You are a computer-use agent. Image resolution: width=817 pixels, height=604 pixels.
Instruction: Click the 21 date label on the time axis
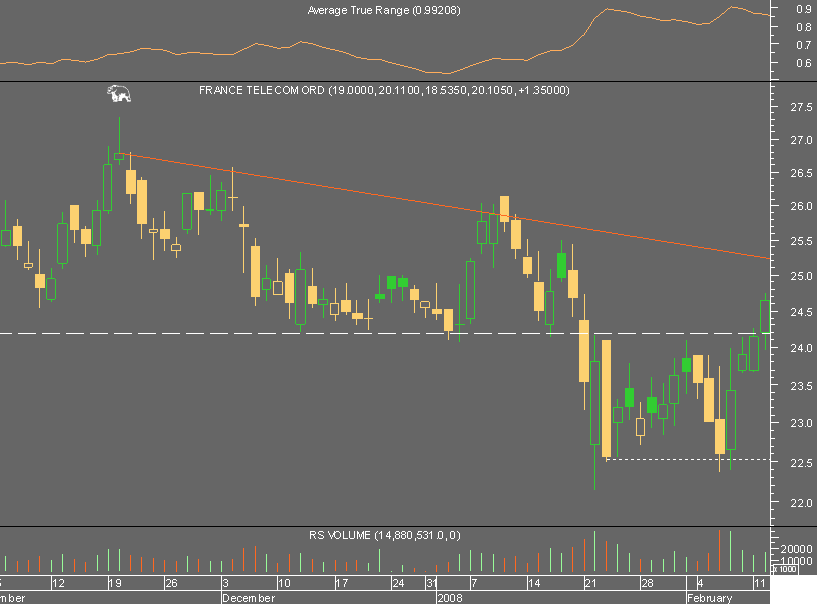(590, 583)
